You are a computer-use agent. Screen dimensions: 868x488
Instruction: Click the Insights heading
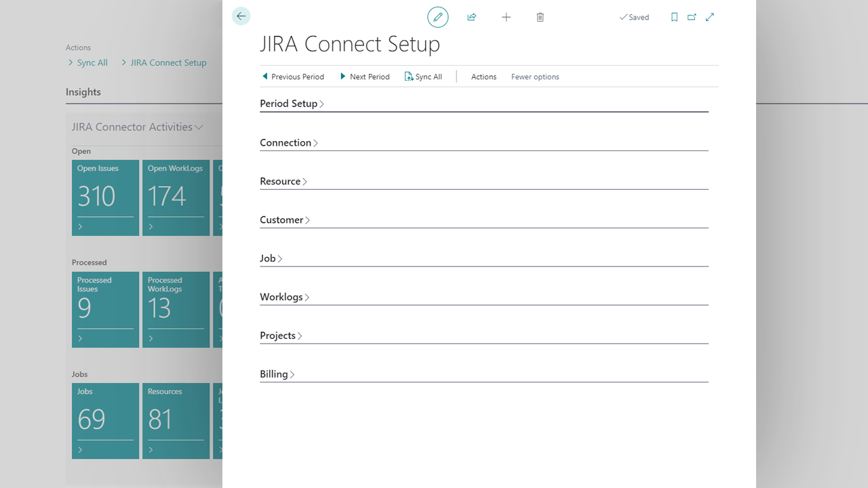click(x=83, y=92)
